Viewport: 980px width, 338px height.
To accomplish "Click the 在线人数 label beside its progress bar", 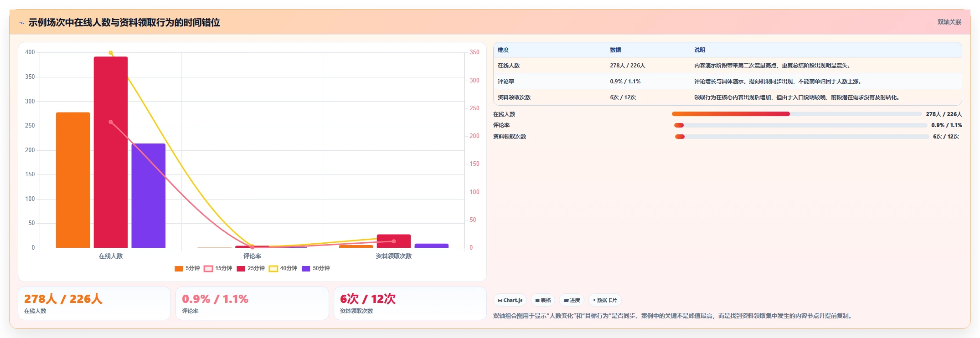I will coord(504,114).
